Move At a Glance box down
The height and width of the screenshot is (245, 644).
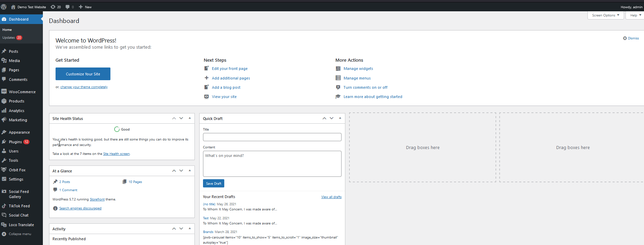tap(181, 171)
